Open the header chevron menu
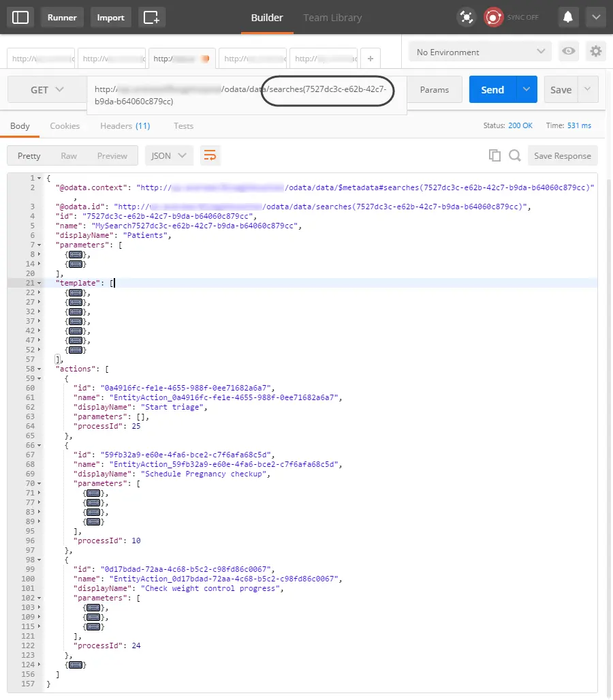The width and height of the screenshot is (613, 700). (595, 18)
